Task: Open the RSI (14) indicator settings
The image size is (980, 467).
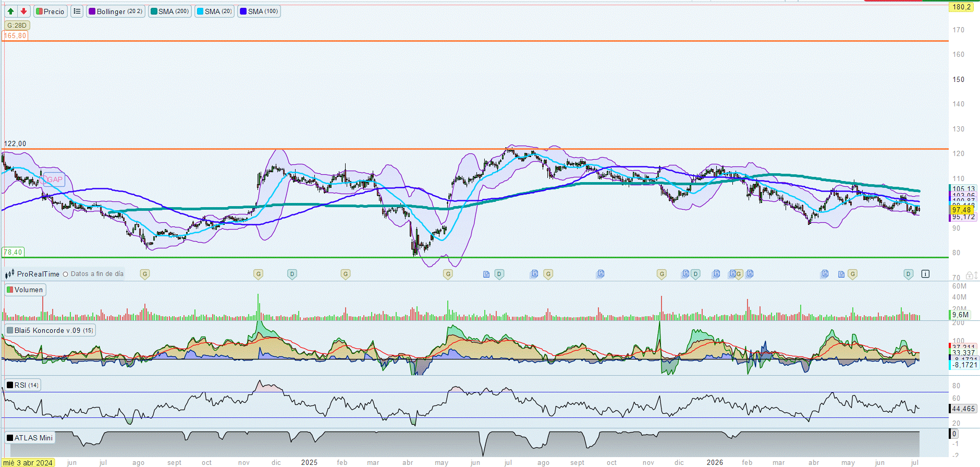Action: click(x=23, y=385)
